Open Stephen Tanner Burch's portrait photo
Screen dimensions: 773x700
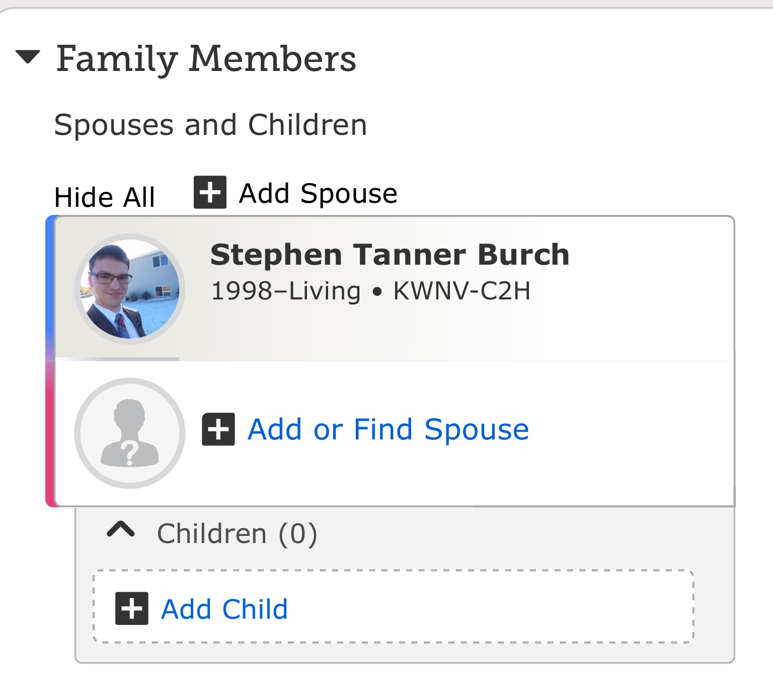[x=130, y=289]
